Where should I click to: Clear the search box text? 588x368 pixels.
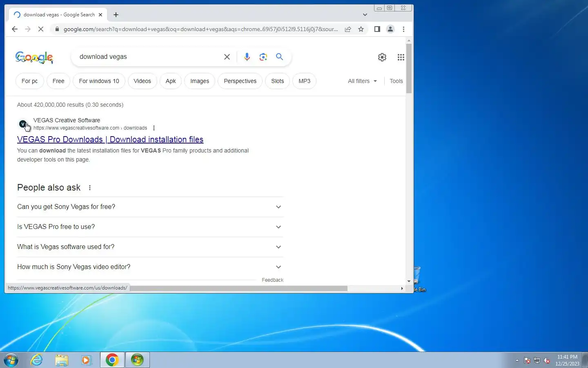227,57
